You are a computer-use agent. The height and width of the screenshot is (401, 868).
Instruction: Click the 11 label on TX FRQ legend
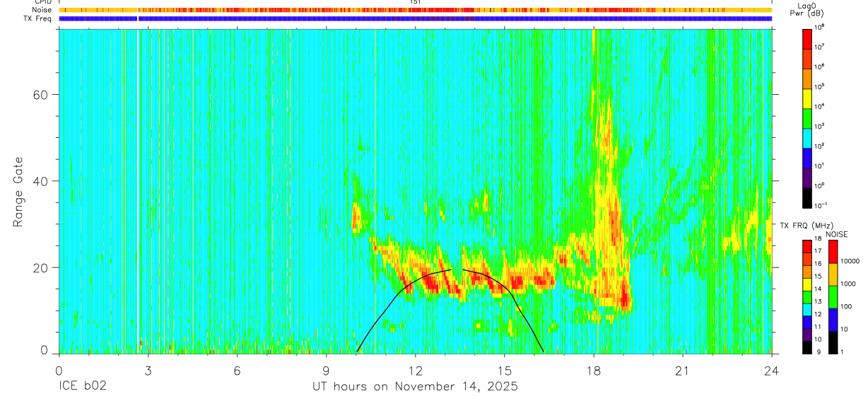tap(819, 327)
